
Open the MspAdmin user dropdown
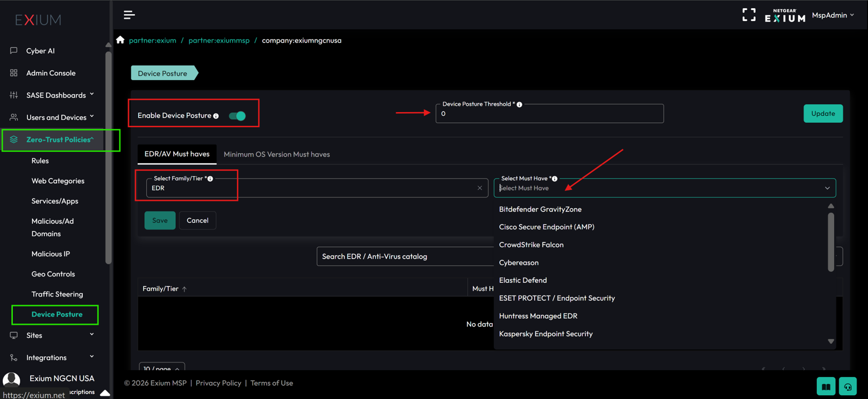click(x=833, y=15)
